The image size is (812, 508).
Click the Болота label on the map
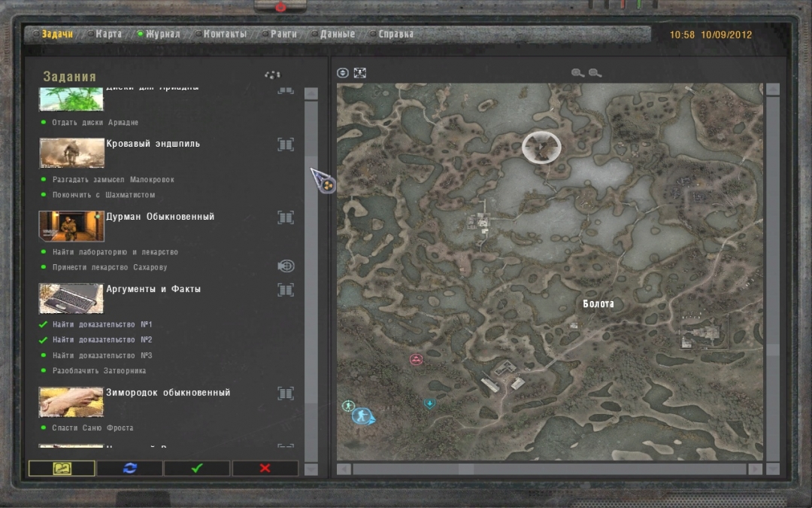point(598,304)
